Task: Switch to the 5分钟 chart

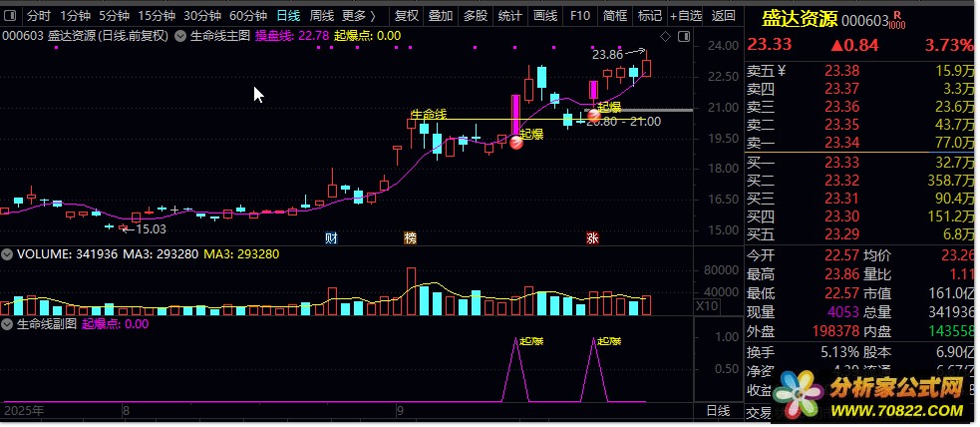Action: click(114, 15)
